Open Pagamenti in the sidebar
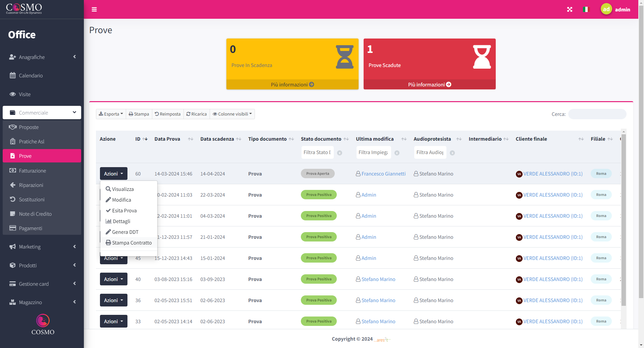Viewport: 644px width, 348px height. 42,228
